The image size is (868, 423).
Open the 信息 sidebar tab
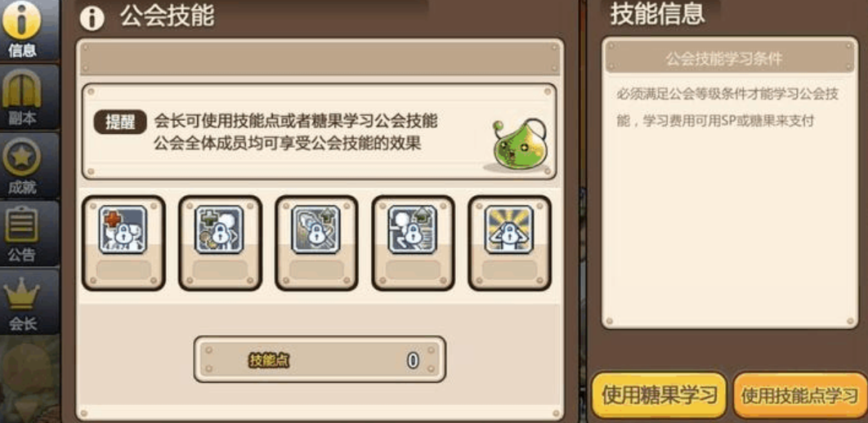point(23,30)
